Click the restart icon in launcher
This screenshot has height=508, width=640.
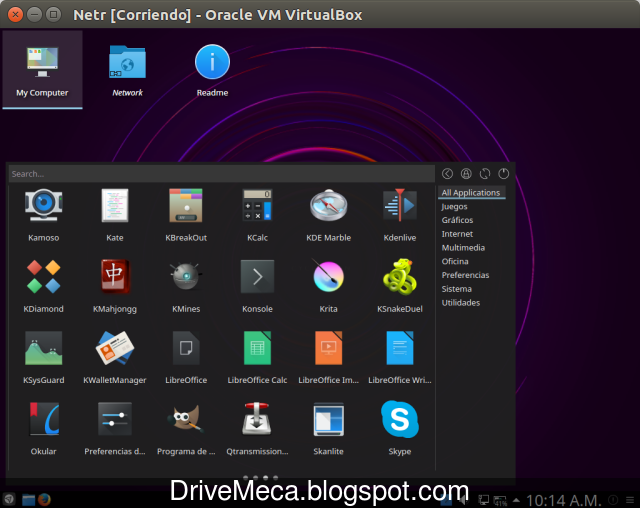[x=485, y=174]
